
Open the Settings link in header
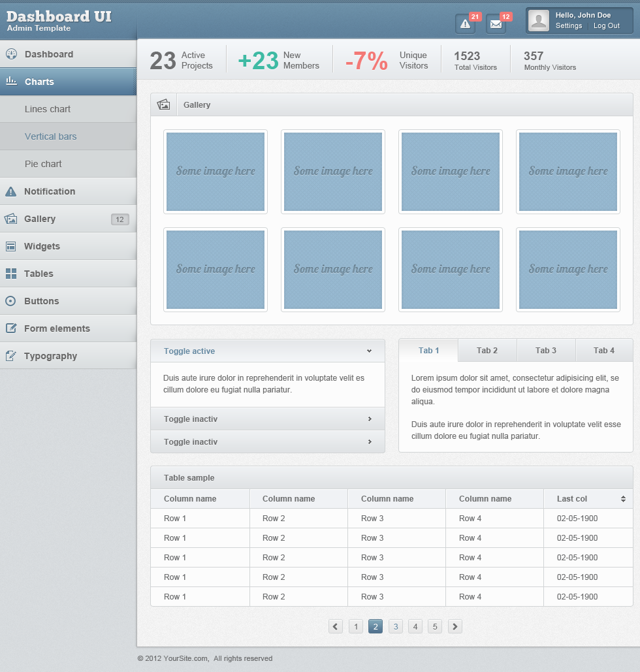(x=569, y=26)
